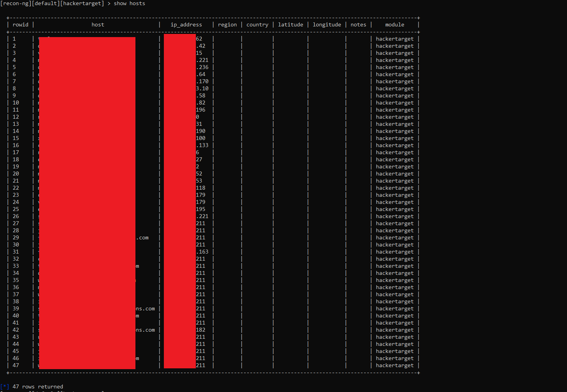Image resolution: width=567 pixels, height=392 pixels.
Task: Click the blue '[*]' marker
Action: click(5, 386)
